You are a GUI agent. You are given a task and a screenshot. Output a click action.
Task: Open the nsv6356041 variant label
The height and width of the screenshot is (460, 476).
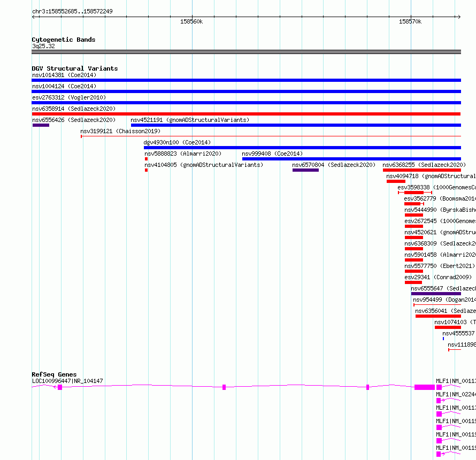pyautogui.click(x=446, y=311)
